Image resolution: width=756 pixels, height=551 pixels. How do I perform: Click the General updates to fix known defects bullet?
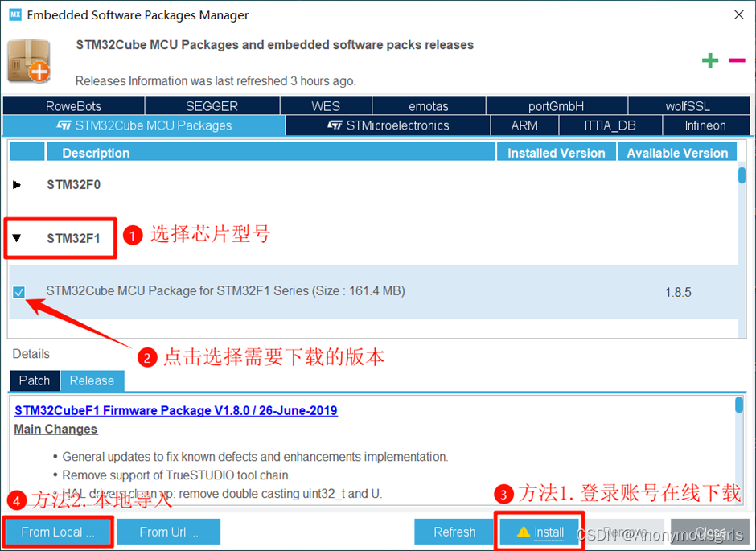pyautogui.click(x=255, y=457)
